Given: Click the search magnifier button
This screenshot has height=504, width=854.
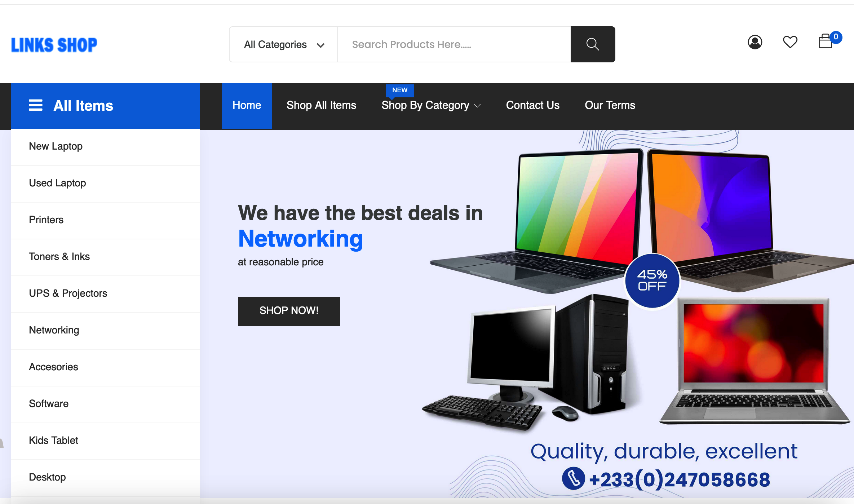Looking at the screenshot, I should (x=593, y=44).
